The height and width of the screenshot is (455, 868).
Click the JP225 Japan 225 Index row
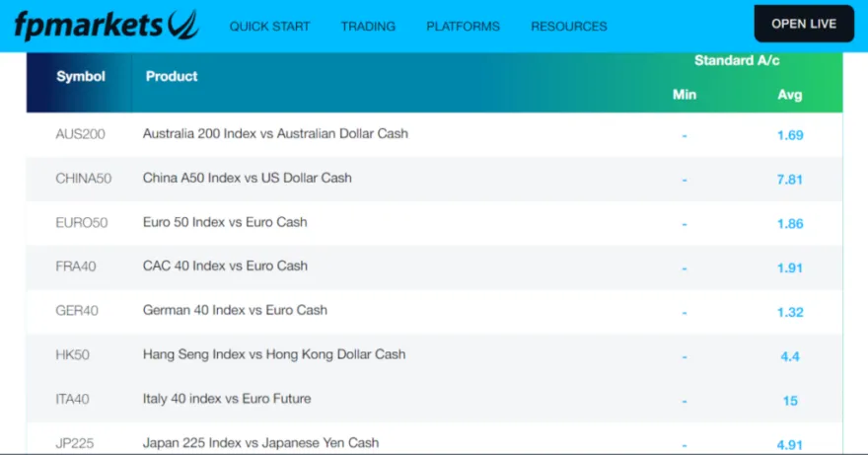point(260,443)
